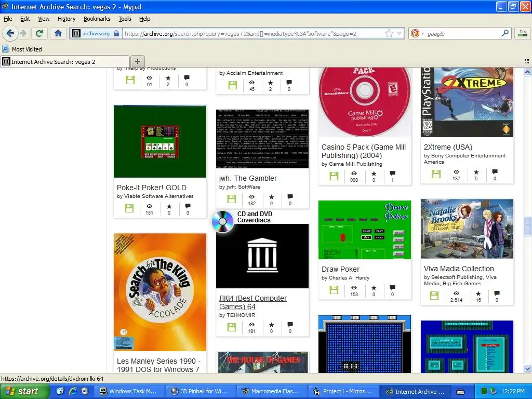Click views eye under ЛКИ Best Computer Games 64

click(252, 325)
